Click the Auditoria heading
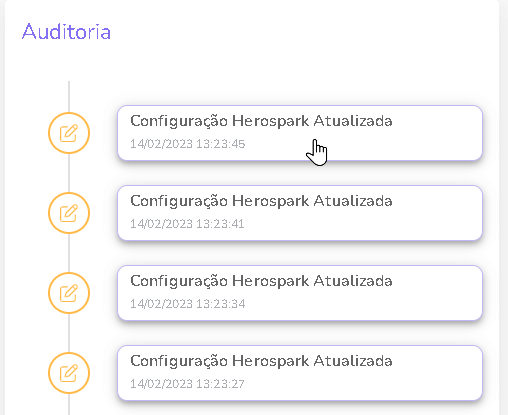The image size is (508, 415). click(x=66, y=32)
